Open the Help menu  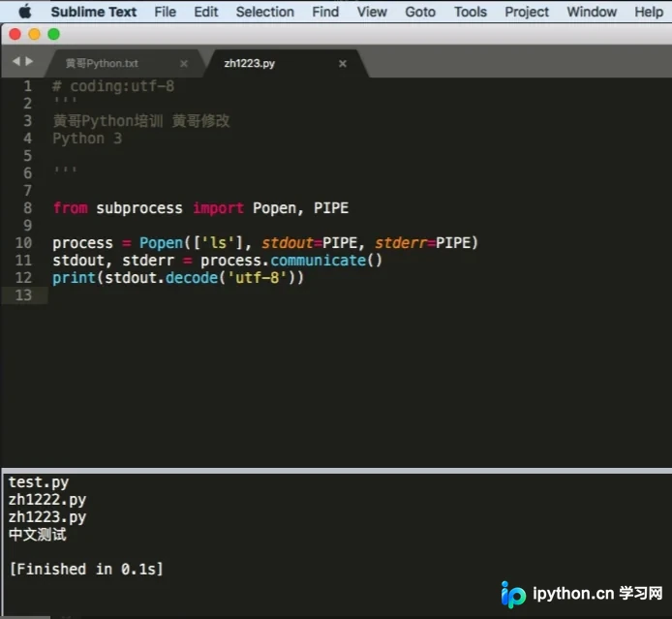(x=649, y=12)
